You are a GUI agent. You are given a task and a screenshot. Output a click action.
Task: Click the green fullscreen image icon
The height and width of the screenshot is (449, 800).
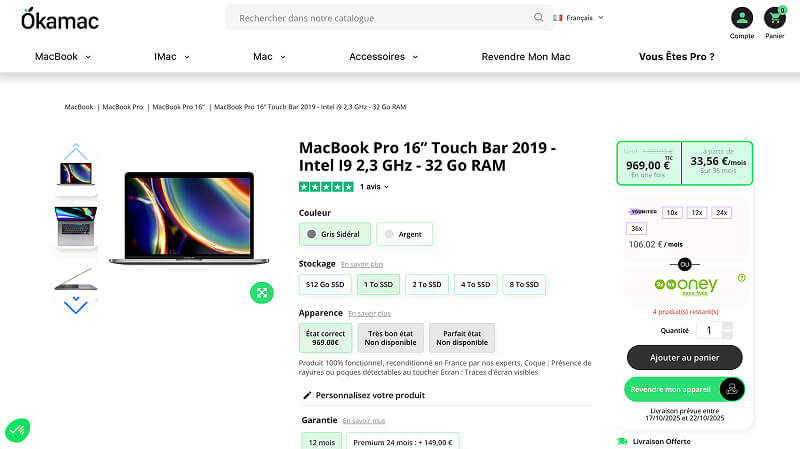pyautogui.click(x=261, y=292)
